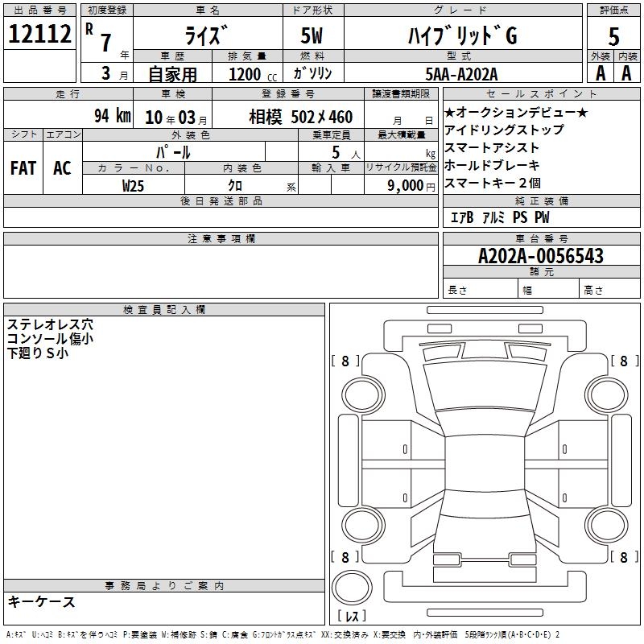
Task: Select the shift type FAT
Action: point(23,168)
